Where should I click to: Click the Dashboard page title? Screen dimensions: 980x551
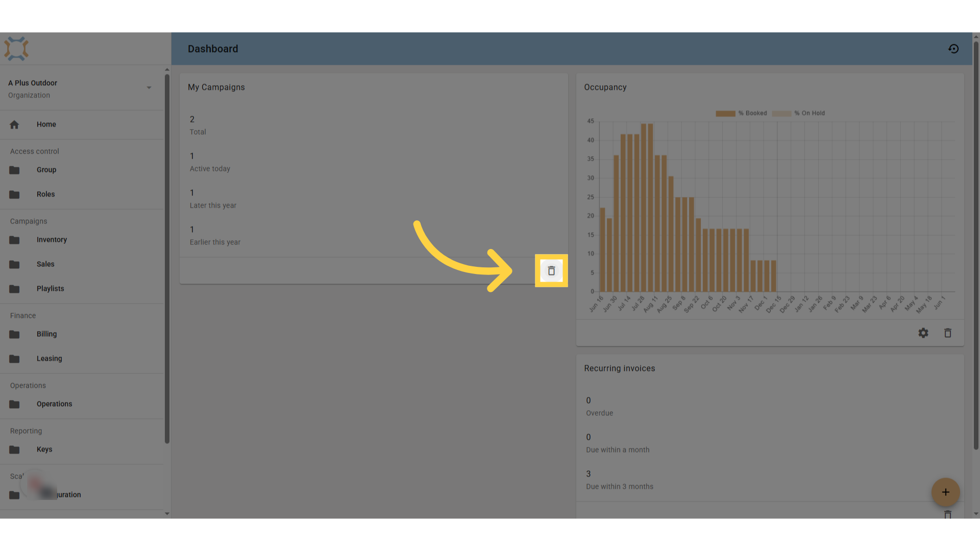pyautogui.click(x=213, y=49)
